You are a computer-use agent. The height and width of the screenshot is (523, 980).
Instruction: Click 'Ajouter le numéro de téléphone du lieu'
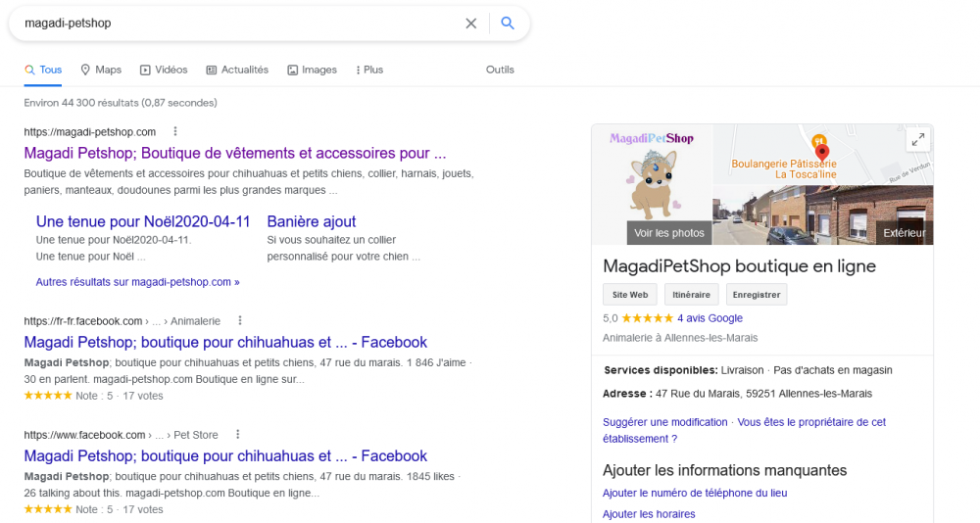[695, 493]
